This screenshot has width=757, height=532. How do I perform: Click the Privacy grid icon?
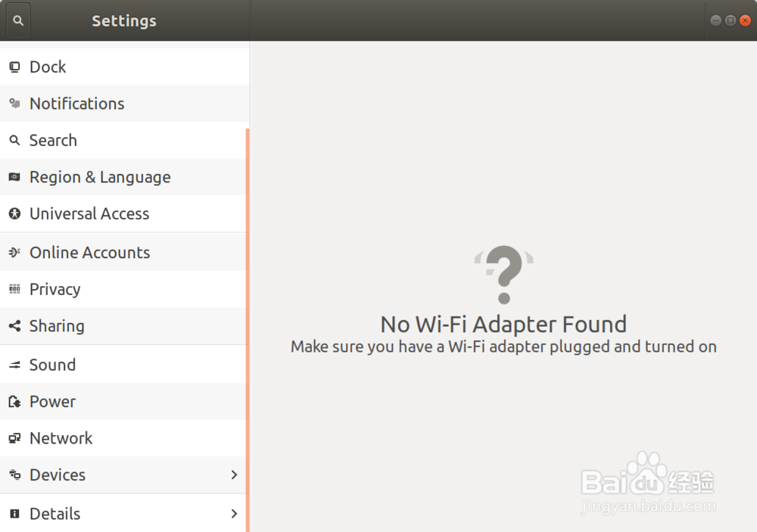[14, 289]
